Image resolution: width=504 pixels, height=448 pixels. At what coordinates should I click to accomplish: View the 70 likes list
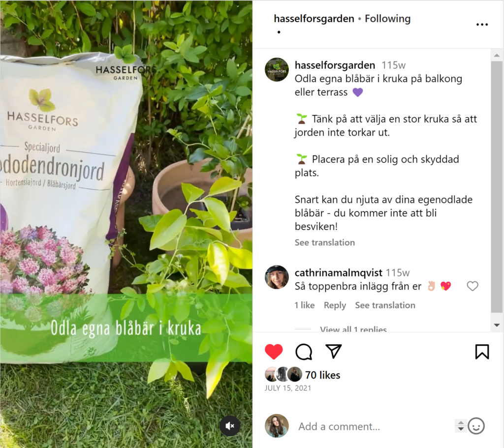click(x=322, y=375)
